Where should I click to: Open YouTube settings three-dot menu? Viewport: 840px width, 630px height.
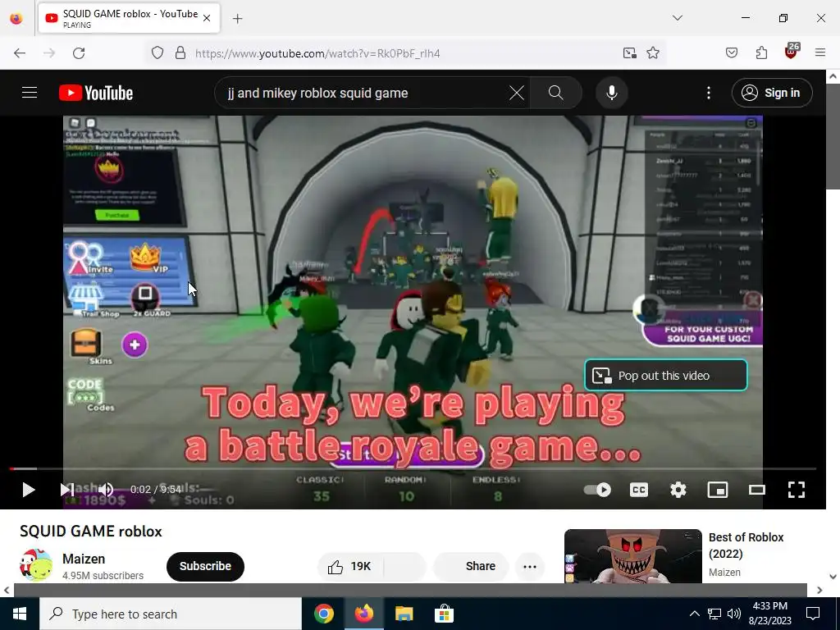(x=709, y=93)
